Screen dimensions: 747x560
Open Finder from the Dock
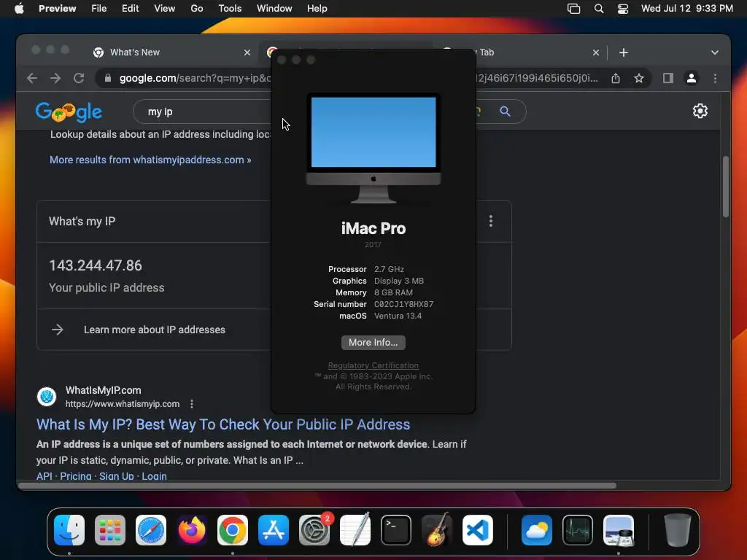tap(69, 530)
